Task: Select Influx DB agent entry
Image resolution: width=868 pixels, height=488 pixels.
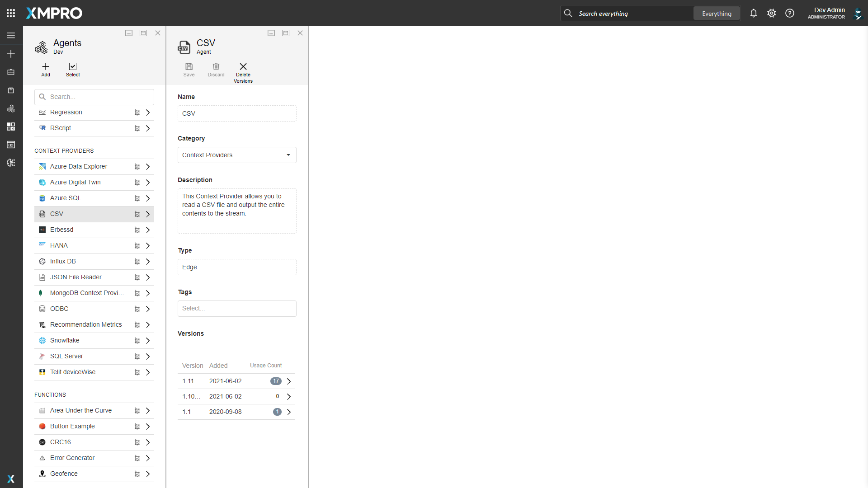Action: point(63,261)
